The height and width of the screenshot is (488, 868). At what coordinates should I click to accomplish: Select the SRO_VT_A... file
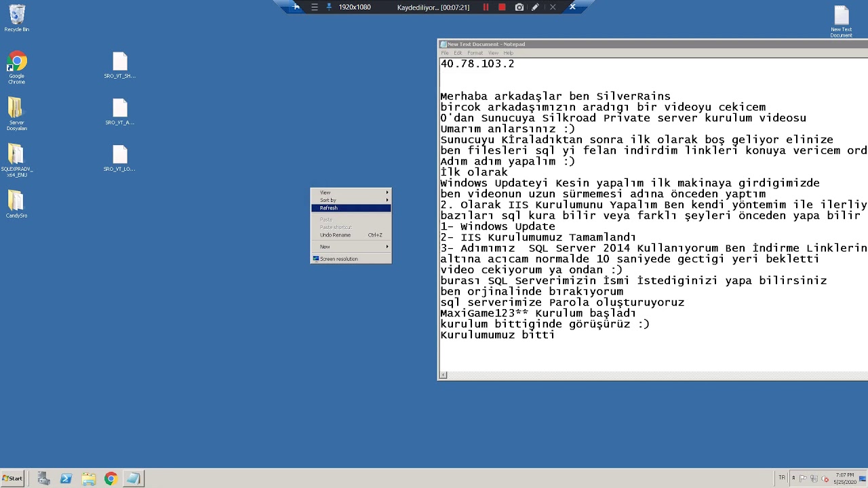[120, 113]
